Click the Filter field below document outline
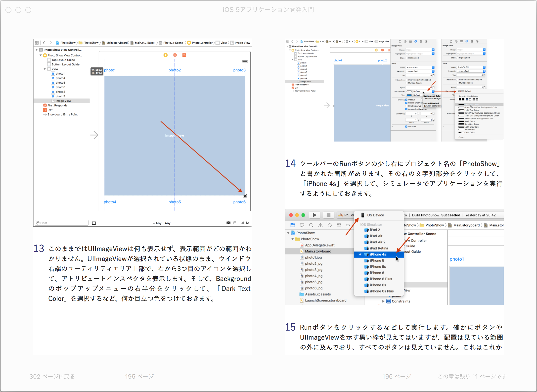 tap(62, 223)
